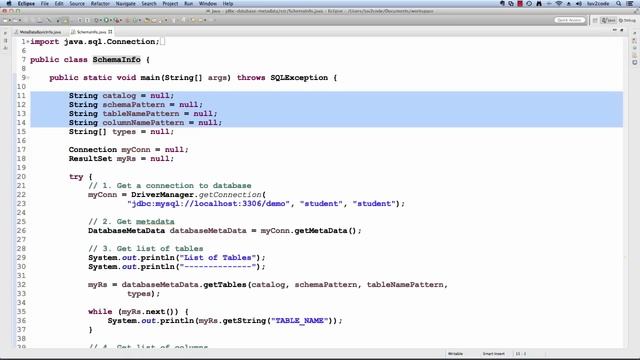
Task: Click comment "// 2. Get metadata"
Action: coord(131,222)
